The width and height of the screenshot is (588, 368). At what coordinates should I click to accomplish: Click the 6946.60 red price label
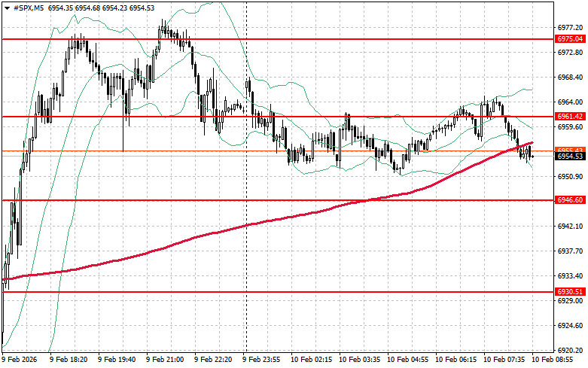[x=569, y=200]
